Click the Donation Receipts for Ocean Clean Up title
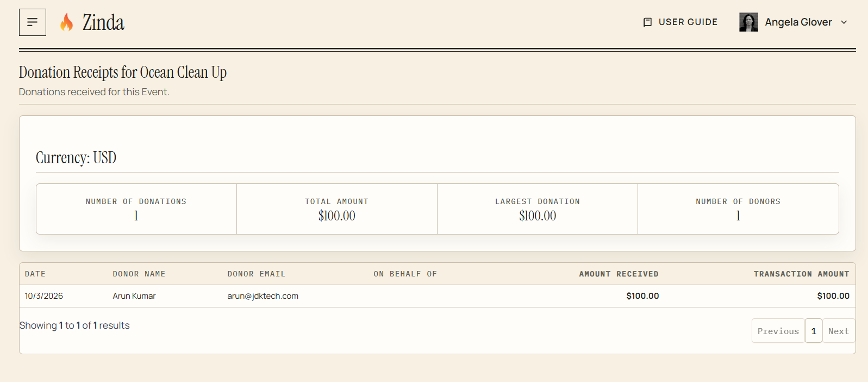Image resolution: width=868 pixels, height=382 pixels. pyautogui.click(x=123, y=72)
